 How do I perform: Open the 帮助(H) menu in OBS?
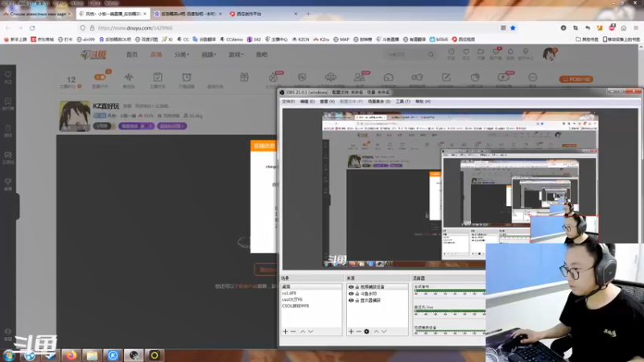pos(423,101)
